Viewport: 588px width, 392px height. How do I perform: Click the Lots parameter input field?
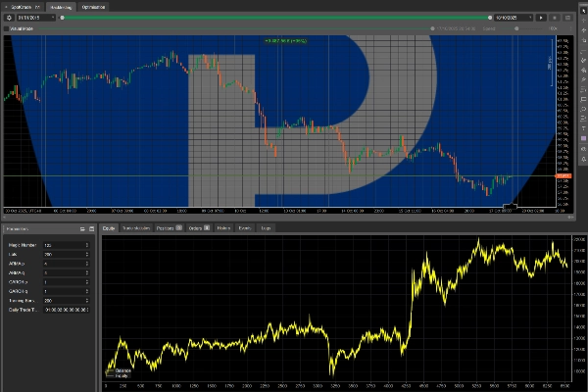(61, 253)
